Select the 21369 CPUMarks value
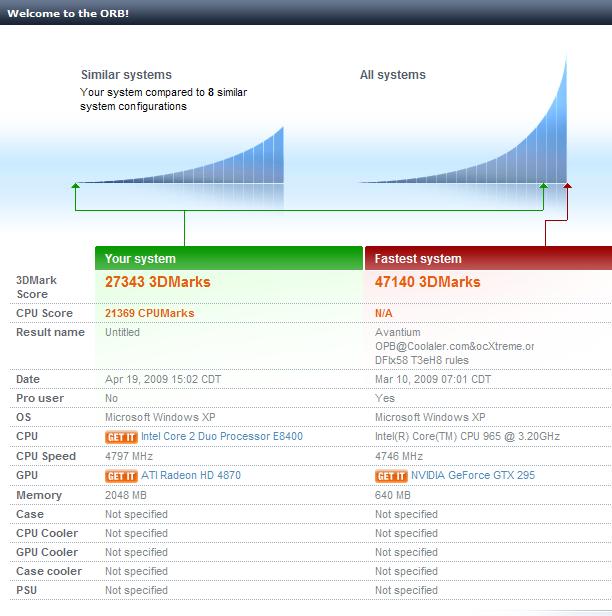Viewport: 612px width, 616px height. coord(150,313)
